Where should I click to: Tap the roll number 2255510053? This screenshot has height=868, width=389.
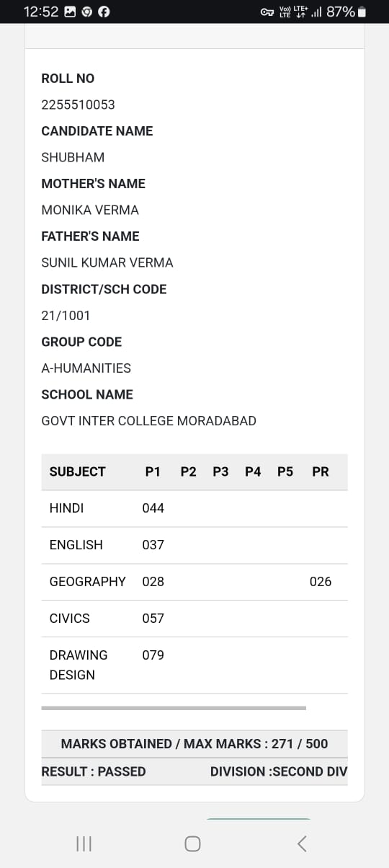pyautogui.click(x=78, y=105)
